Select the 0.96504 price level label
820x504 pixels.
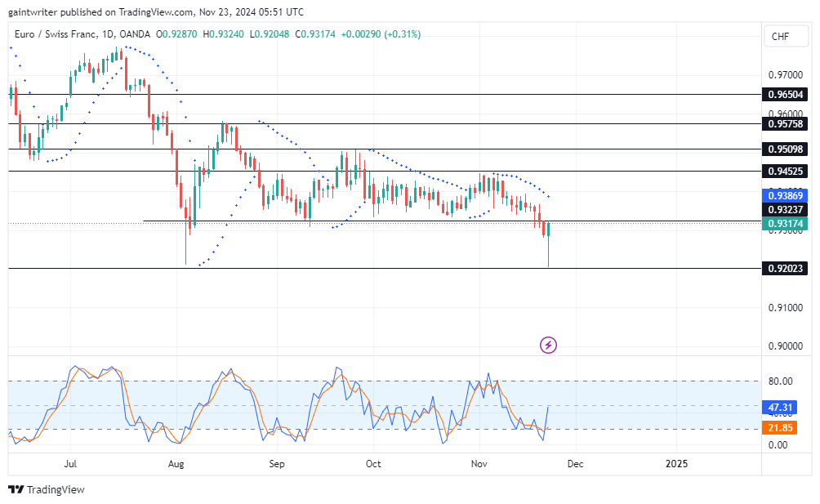point(785,95)
